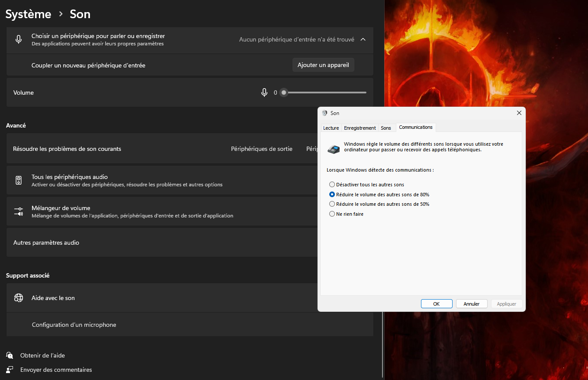This screenshot has height=380, width=588.
Task: Click 'Périphériques de sortie' troubleshooting link
Action: [262, 149]
